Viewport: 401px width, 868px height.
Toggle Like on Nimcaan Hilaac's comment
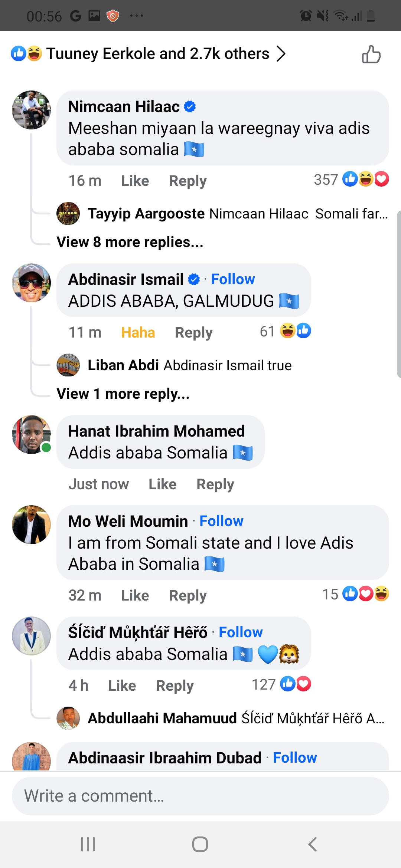(135, 181)
